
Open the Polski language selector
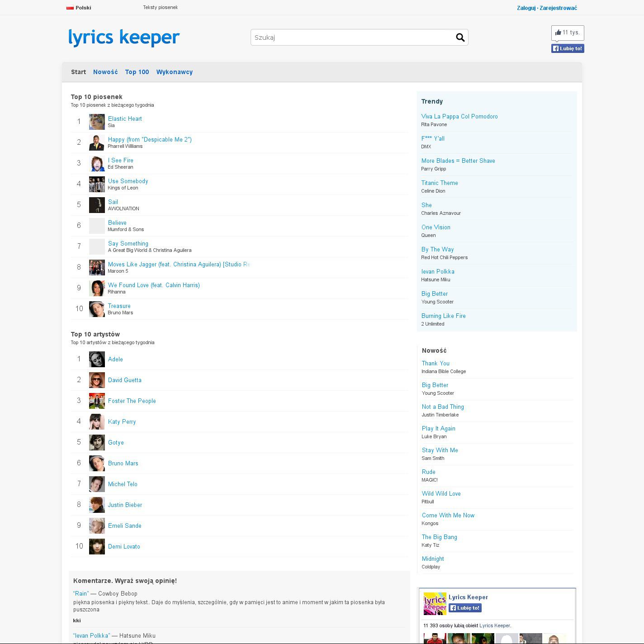click(83, 8)
